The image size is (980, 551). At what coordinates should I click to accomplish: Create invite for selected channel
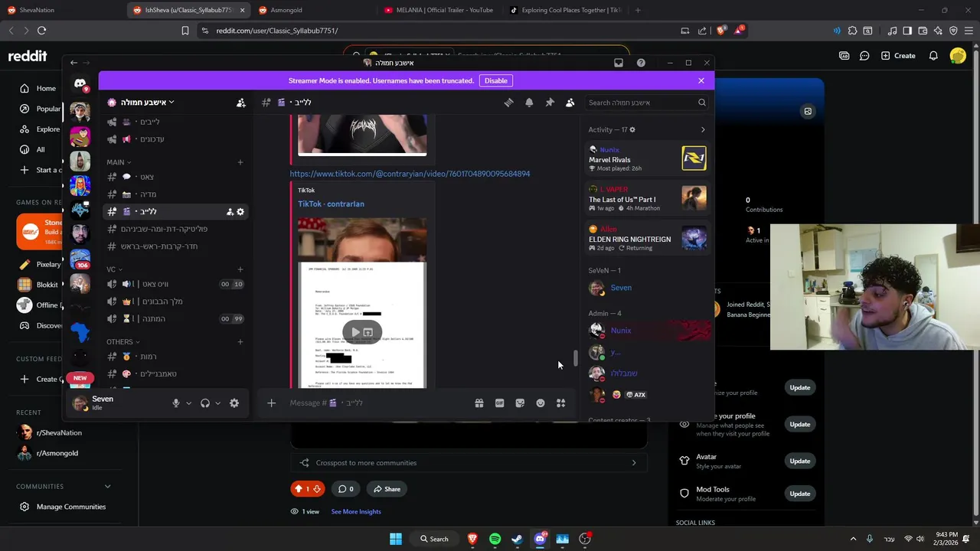click(x=230, y=212)
